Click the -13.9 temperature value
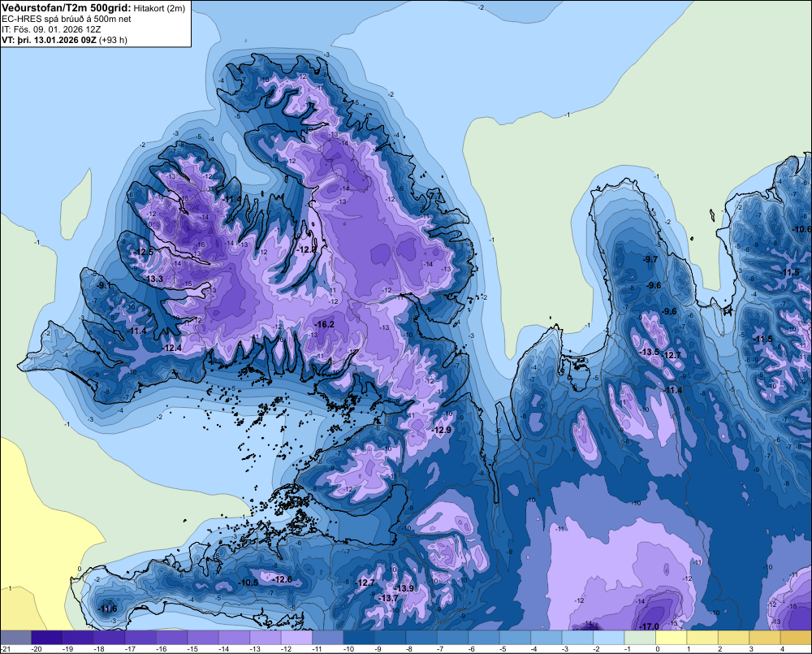This screenshot has height=654, width=812. [x=404, y=588]
